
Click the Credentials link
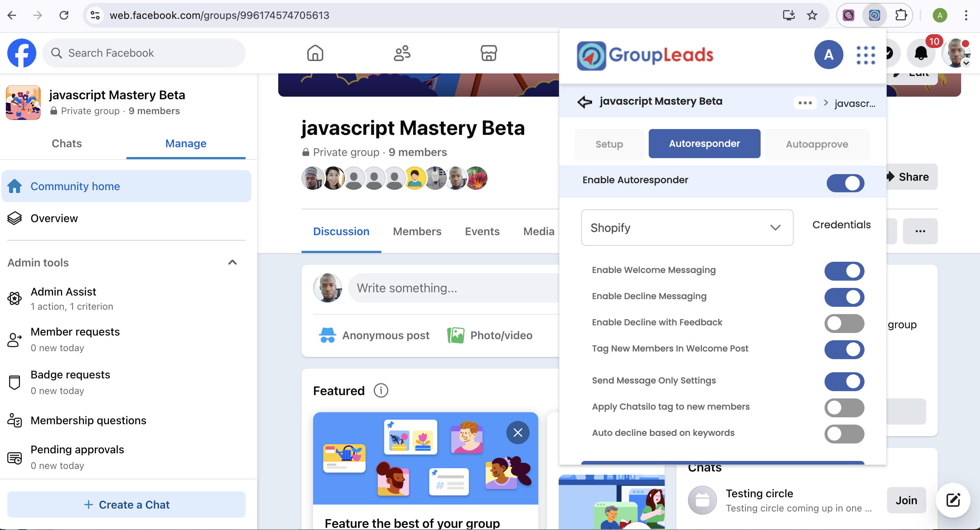[841, 225]
